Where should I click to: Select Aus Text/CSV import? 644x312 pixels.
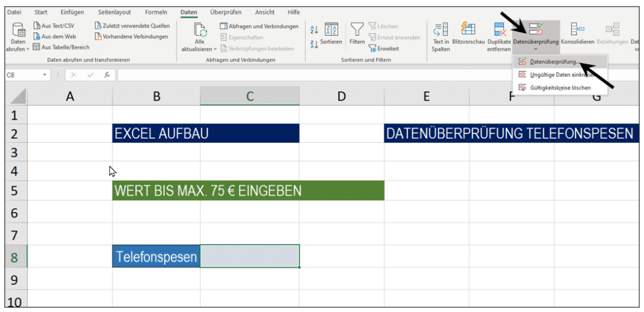[54, 25]
